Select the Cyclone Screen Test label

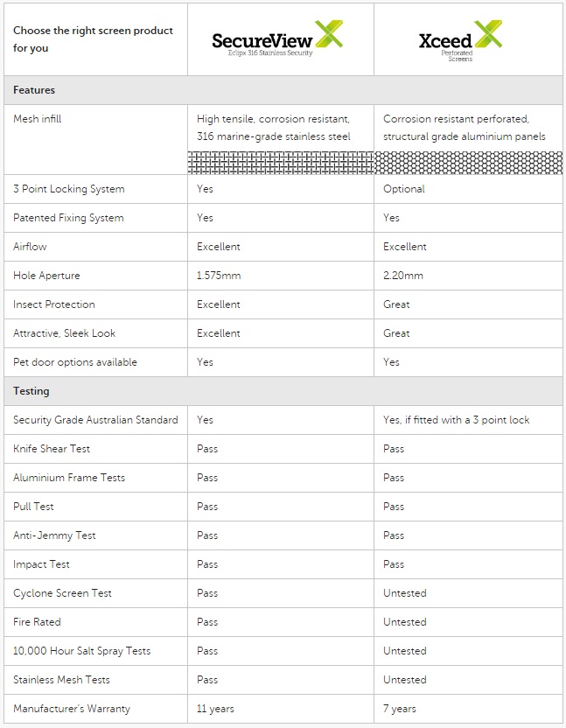62,593
